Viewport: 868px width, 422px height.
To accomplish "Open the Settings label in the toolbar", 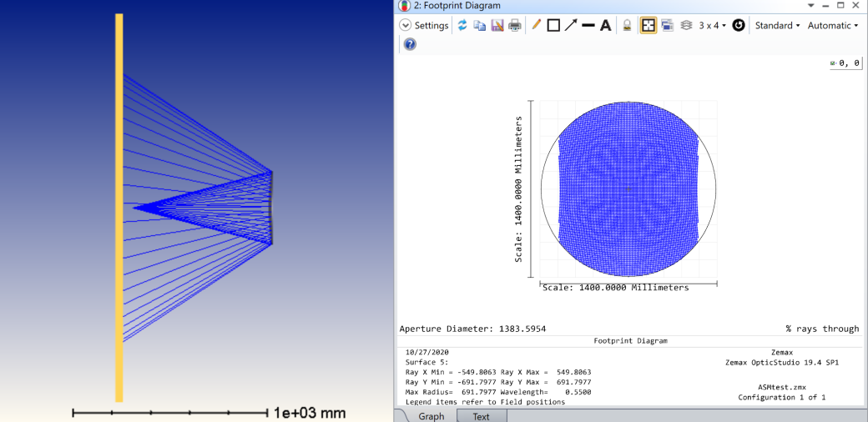I will (x=431, y=26).
